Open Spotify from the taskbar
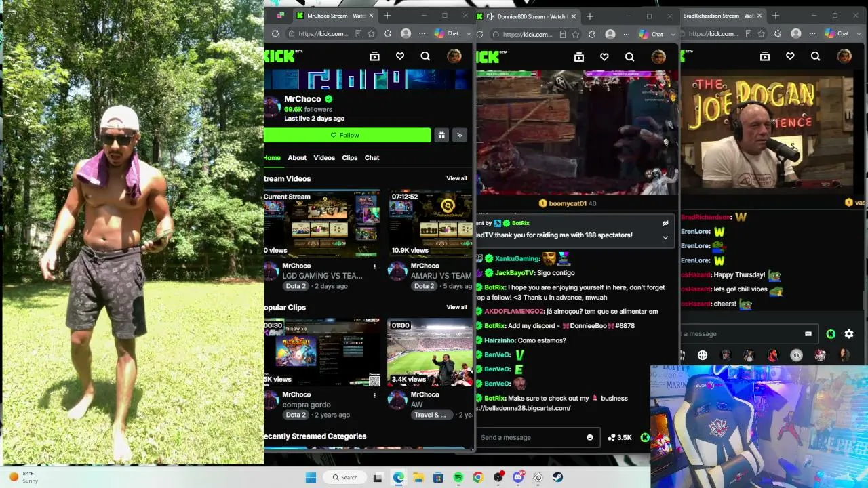 pos(458,477)
